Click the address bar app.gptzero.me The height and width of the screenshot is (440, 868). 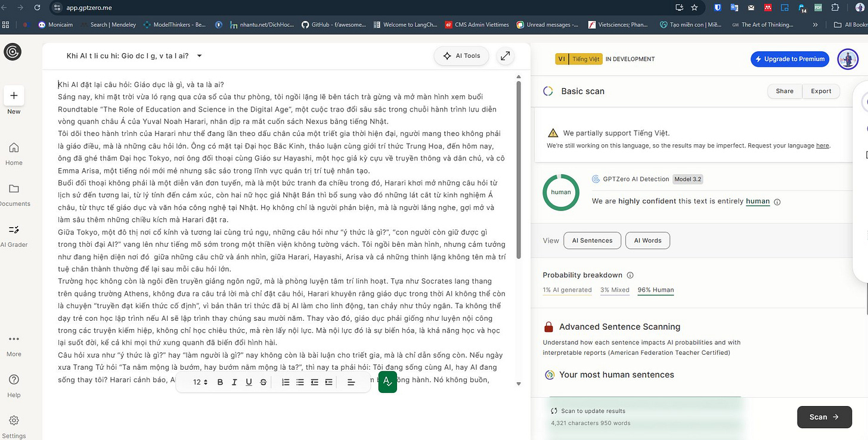pos(89,8)
